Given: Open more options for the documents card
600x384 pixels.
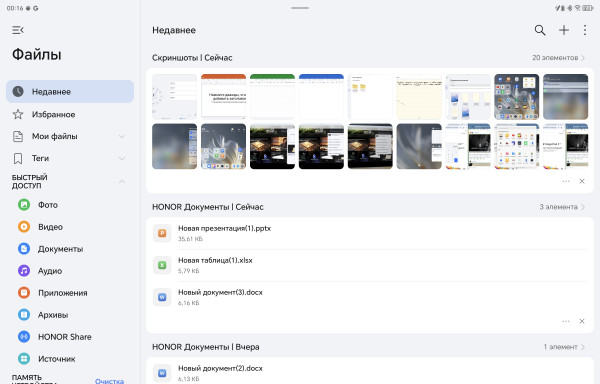Looking at the screenshot, I should [566, 321].
